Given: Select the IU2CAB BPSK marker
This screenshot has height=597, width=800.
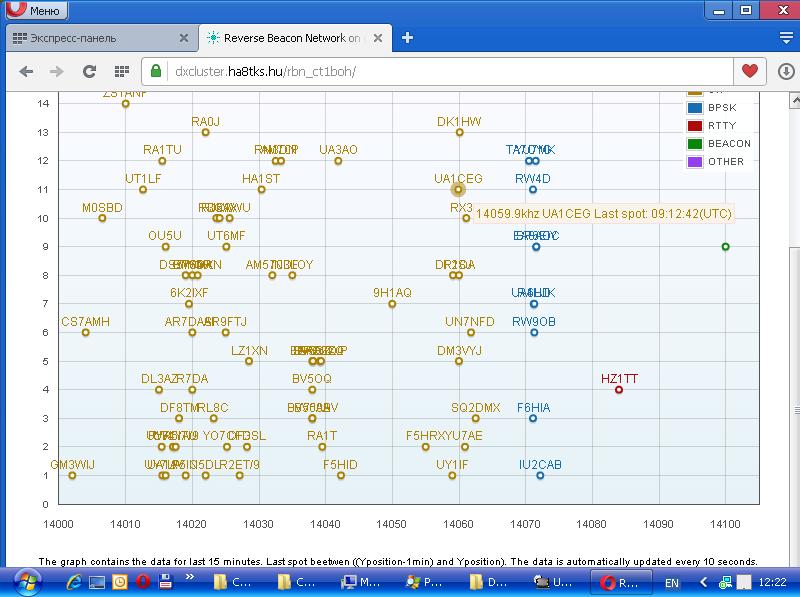Looking at the screenshot, I should click(x=540, y=475).
